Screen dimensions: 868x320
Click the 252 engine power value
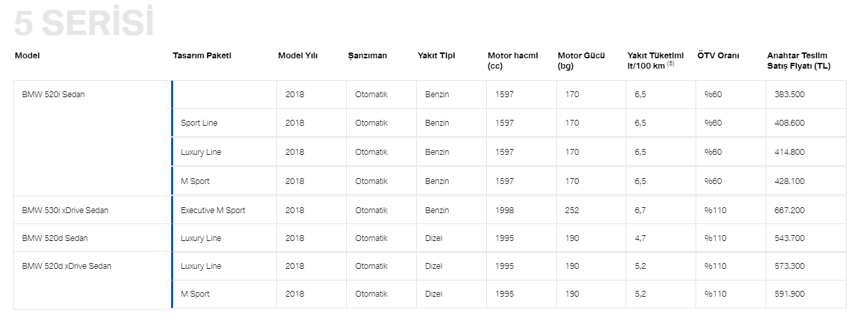[572, 211]
